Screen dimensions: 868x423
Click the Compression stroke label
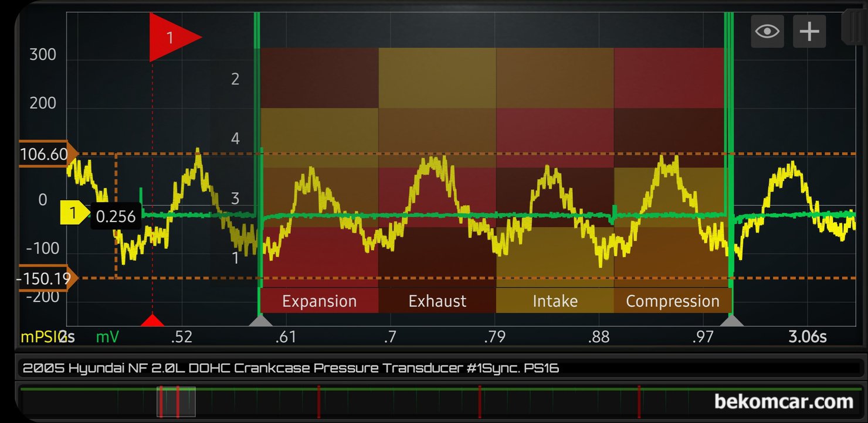click(x=673, y=301)
